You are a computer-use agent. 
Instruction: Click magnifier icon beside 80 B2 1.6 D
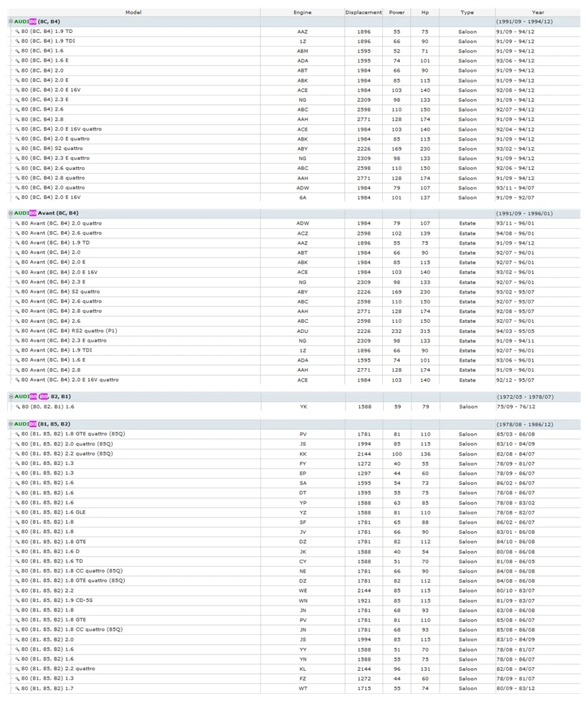[x=17, y=552]
